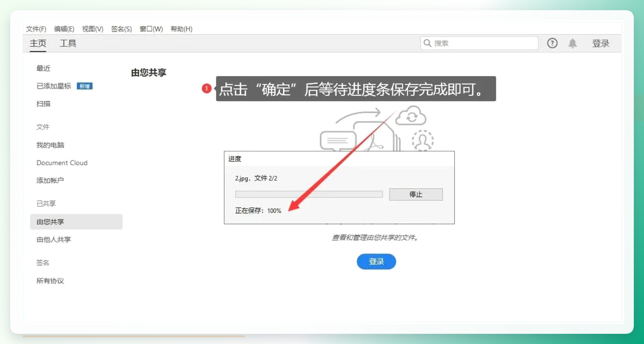Click the saving progress bar

coord(309,194)
